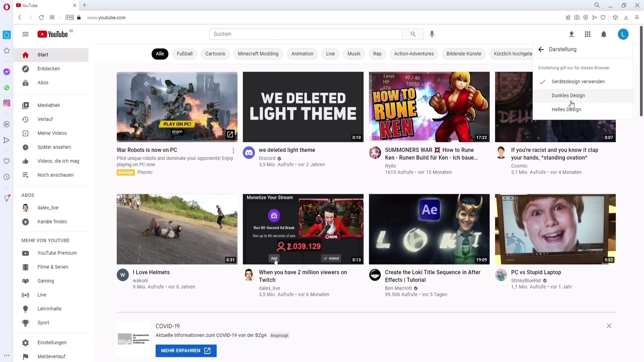
Task: Open a new browser tab
Action: coord(85,5)
